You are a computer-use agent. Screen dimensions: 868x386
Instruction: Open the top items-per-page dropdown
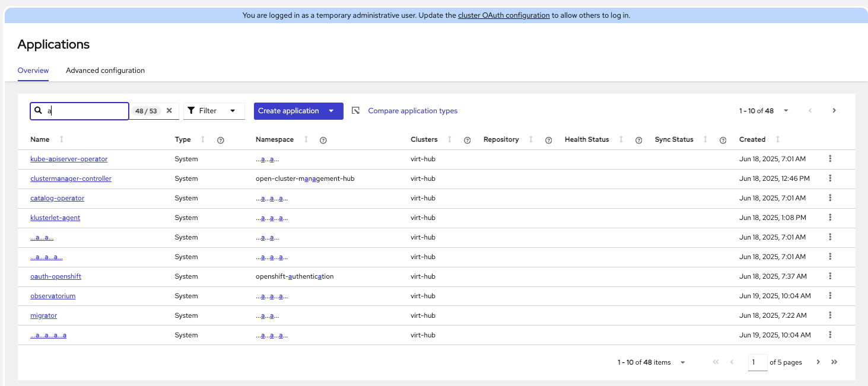786,111
